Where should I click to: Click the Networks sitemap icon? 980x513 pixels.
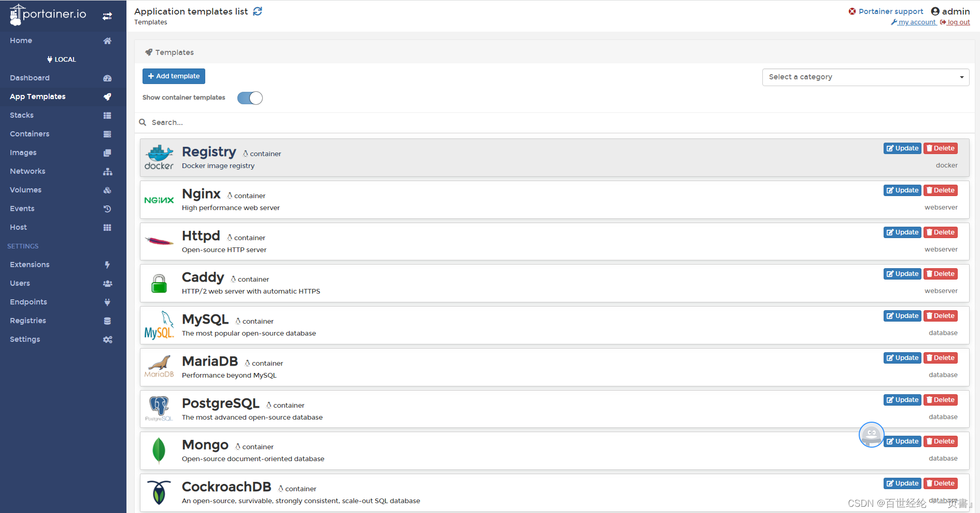(x=107, y=172)
